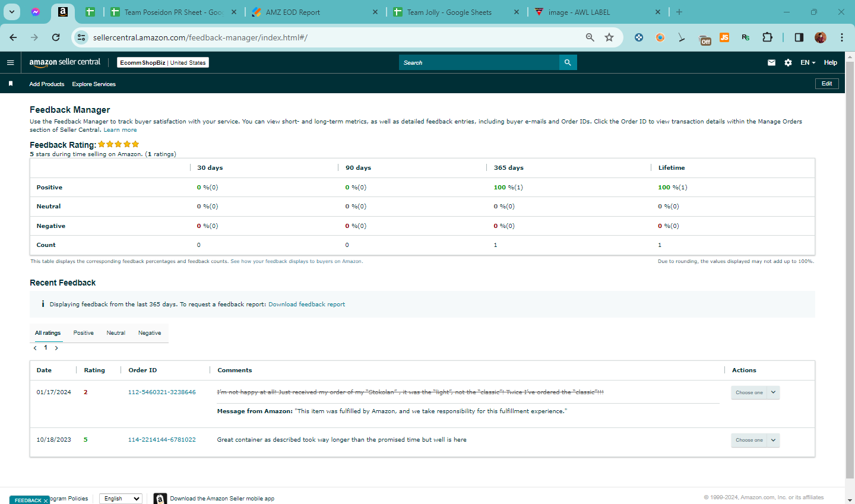Click the Comments column header
This screenshot has width=855, height=504.
pos(235,370)
